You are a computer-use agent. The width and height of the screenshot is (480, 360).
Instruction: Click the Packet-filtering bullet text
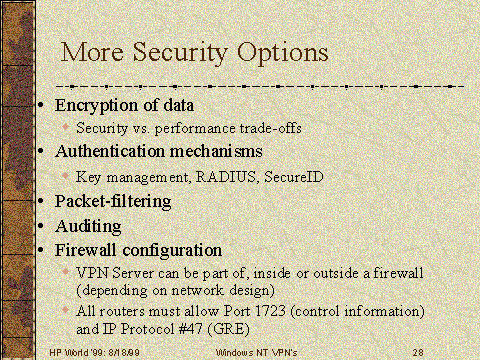point(113,202)
